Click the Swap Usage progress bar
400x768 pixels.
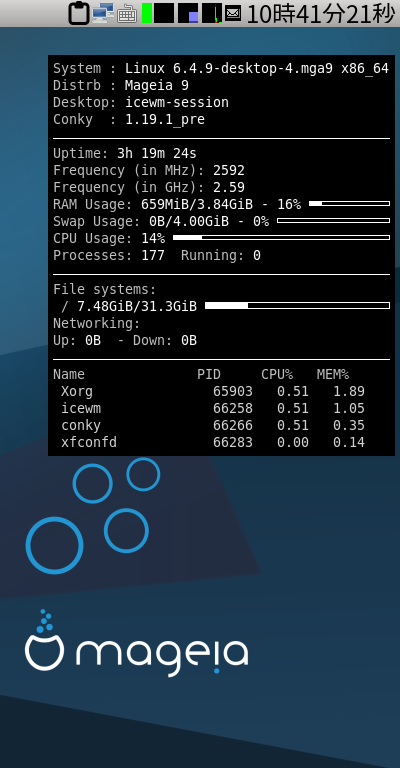click(333, 220)
